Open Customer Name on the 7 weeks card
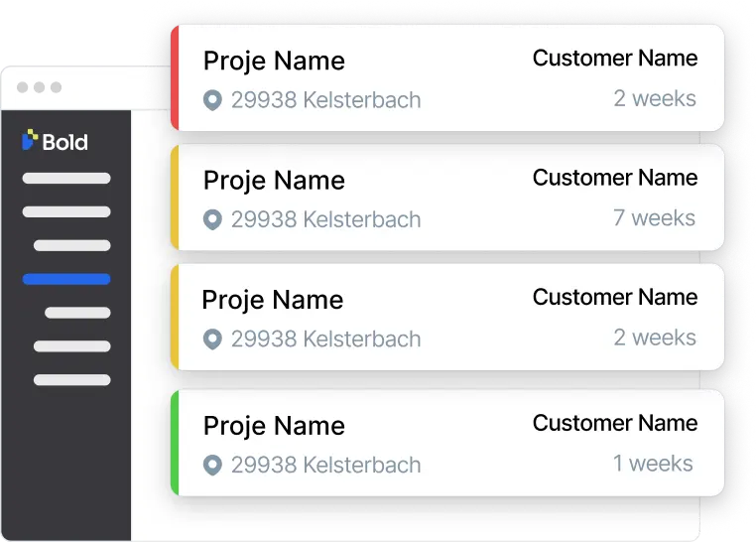756x542 pixels. tap(615, 178)
